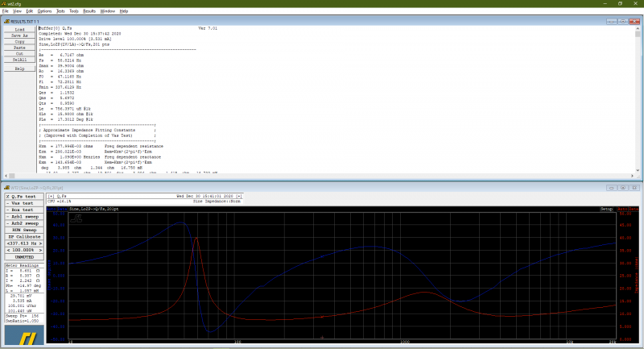This screenshot has width=644, height=349.
Task: Click the horizontal scrollbar of results text
Action: click(x=320, y=176)
